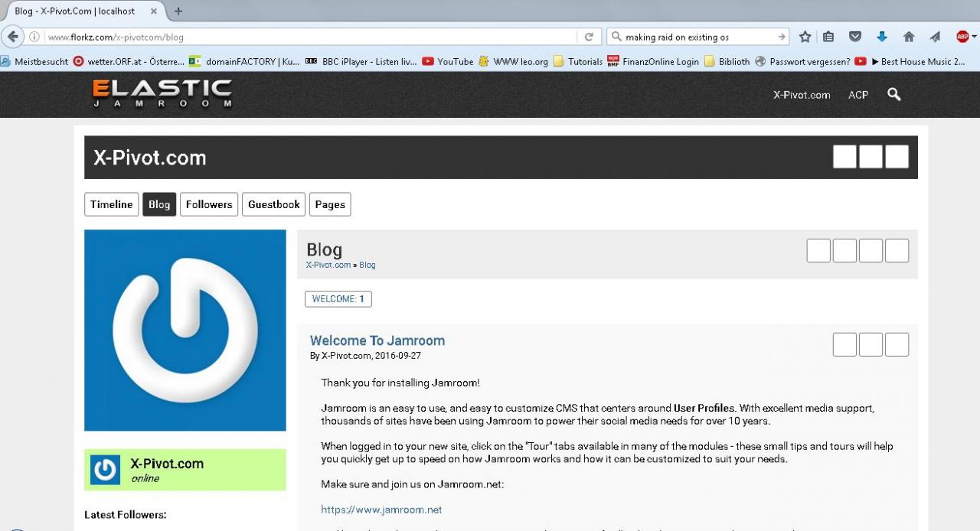Screen dimensions: 980x531
Task: Open the Best House Music bookmark
Action: (x=911, y=61)
